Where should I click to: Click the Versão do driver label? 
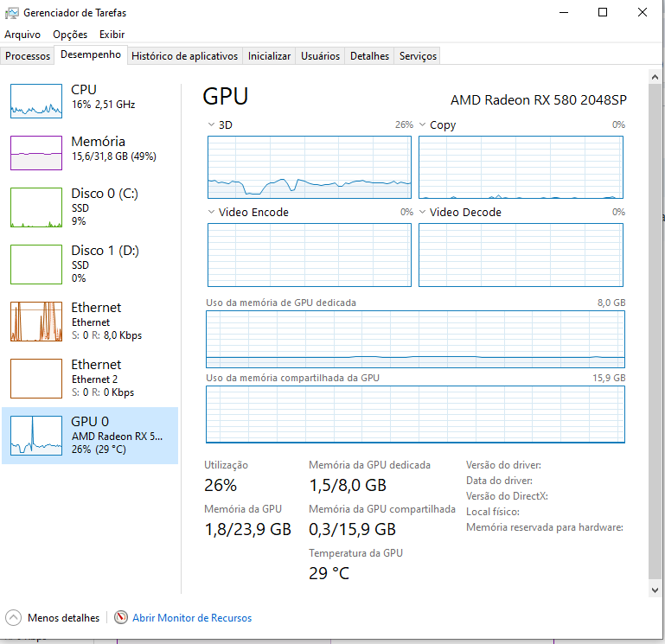pyautogui.click(x=503, y=465)
